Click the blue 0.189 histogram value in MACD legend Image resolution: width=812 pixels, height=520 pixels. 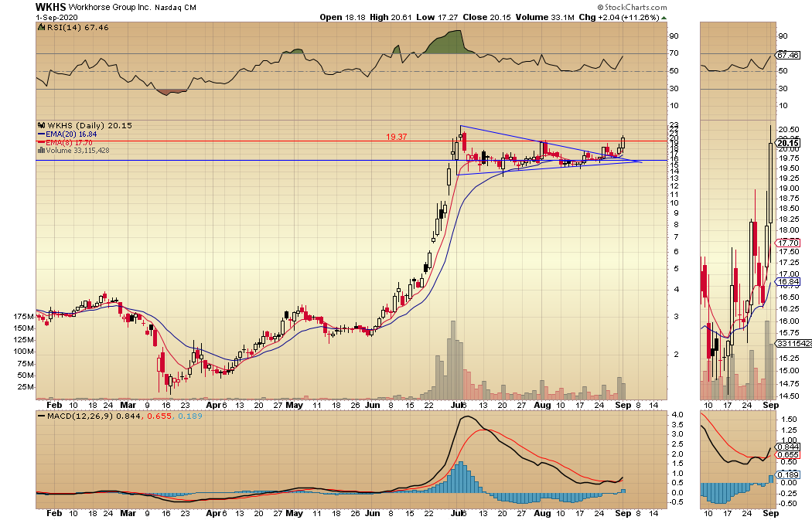190,416
